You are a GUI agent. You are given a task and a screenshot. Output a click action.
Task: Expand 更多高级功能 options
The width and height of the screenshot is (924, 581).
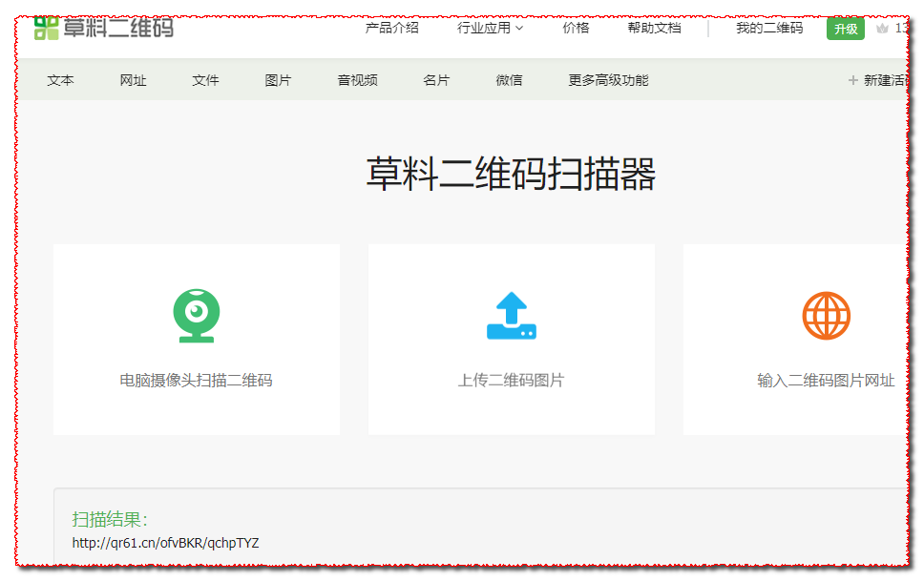point(608,80)
